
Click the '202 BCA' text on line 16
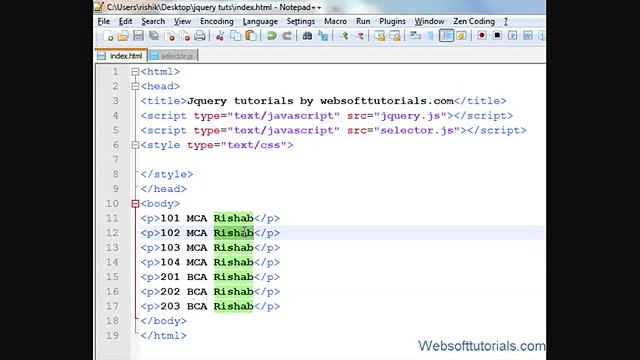coord(184,292)
